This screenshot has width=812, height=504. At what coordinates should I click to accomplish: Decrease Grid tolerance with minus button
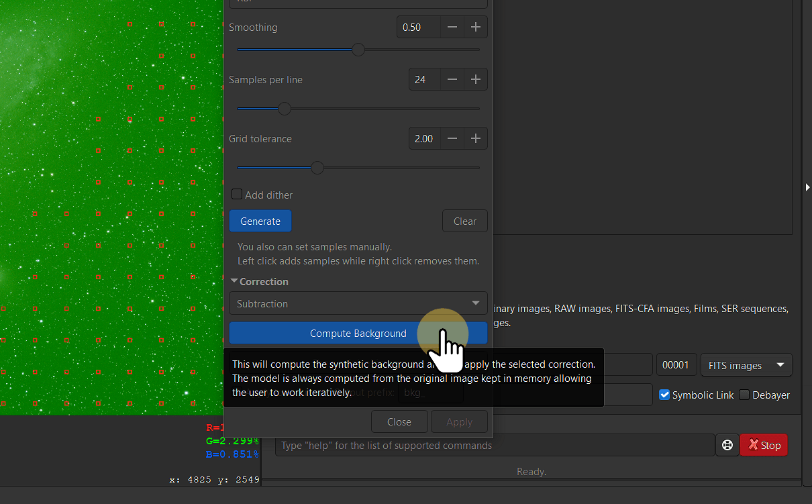452,139
